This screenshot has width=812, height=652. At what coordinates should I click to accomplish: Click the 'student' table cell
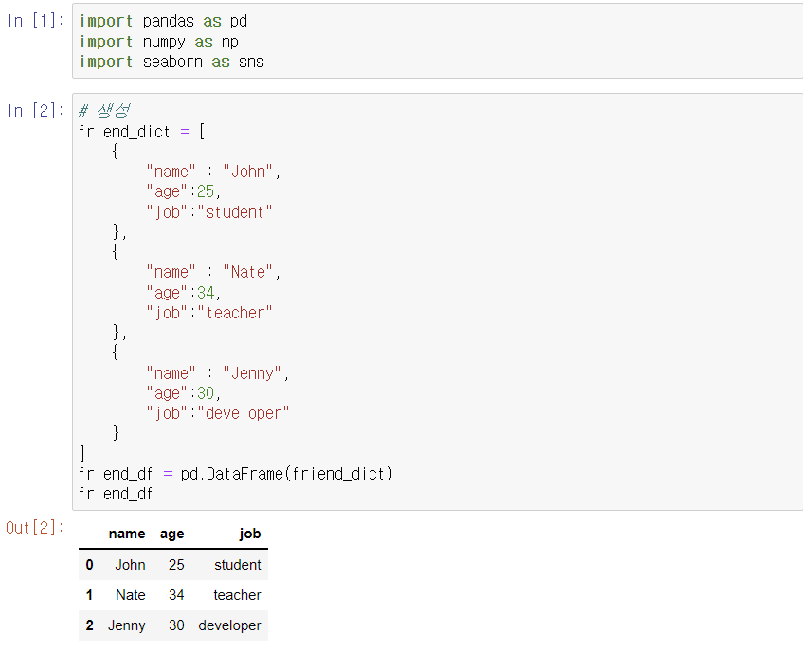pyautogui.click(x=238, y=565)
